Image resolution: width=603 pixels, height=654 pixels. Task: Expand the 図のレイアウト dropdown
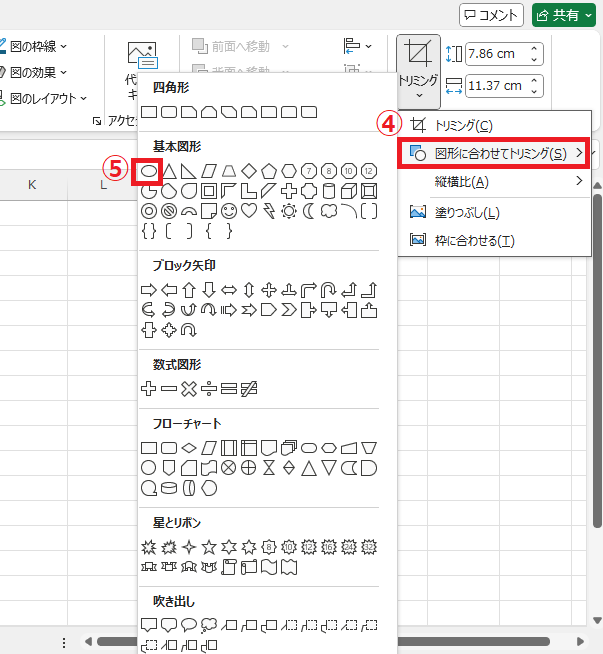[x=84, y=98]
